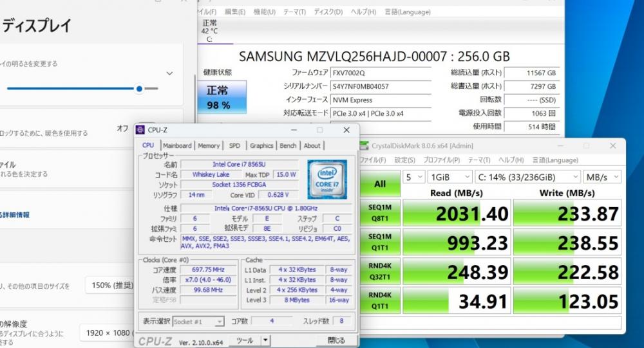644x348 pixels.
Task: Run the RND4K Q32T1 test
Action: pos(380,271)
